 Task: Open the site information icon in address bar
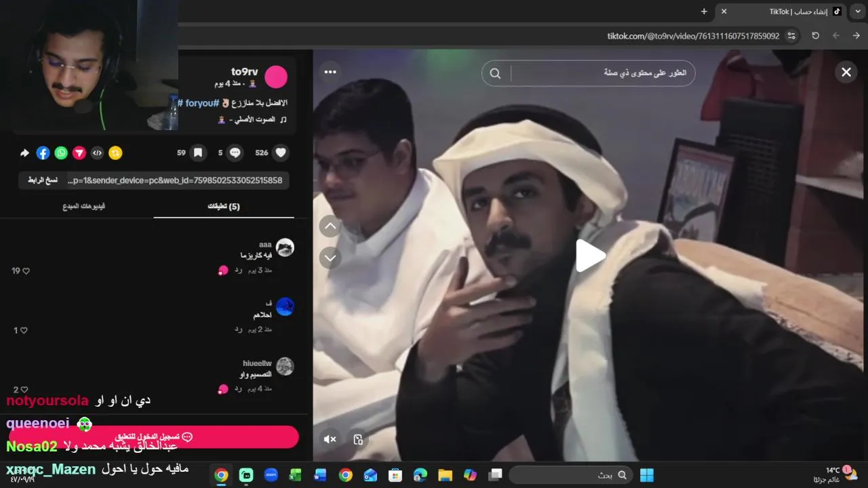tap(791, 36)
